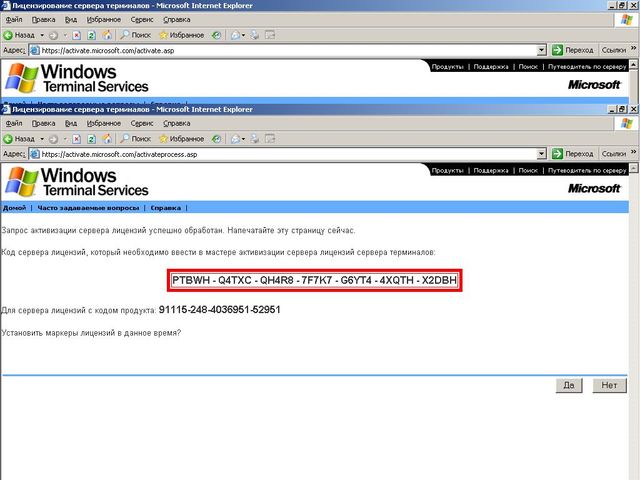Click Forward arrow icon in background window

pos(53,35)
